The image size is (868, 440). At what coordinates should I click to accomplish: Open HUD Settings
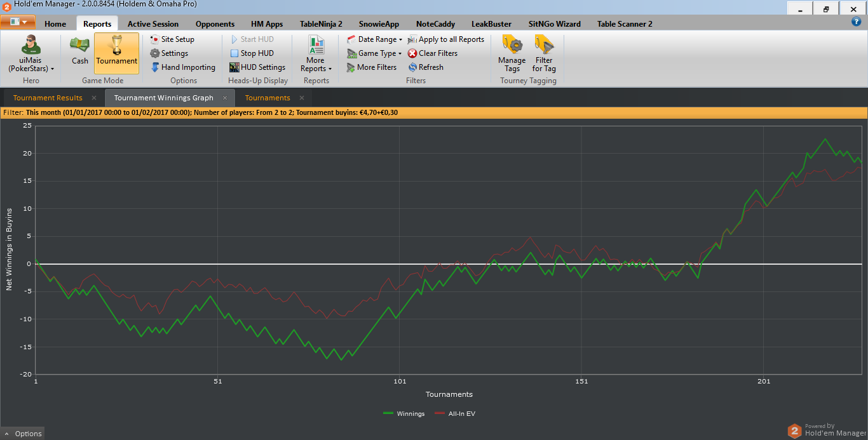click(x=257, y=67)
